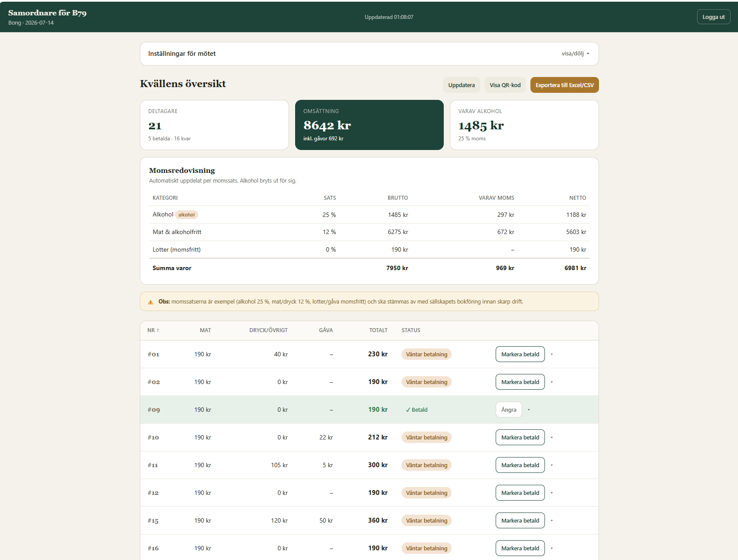738x560 pixels.
Task: Mark bong #10 as paid
Action: [x=520, y=437]
